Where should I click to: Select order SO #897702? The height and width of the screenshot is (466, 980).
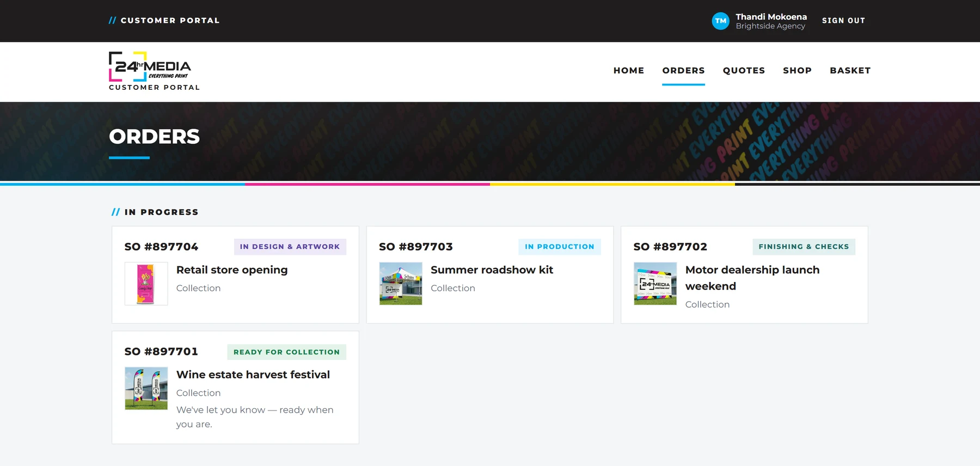coord(670,247)
